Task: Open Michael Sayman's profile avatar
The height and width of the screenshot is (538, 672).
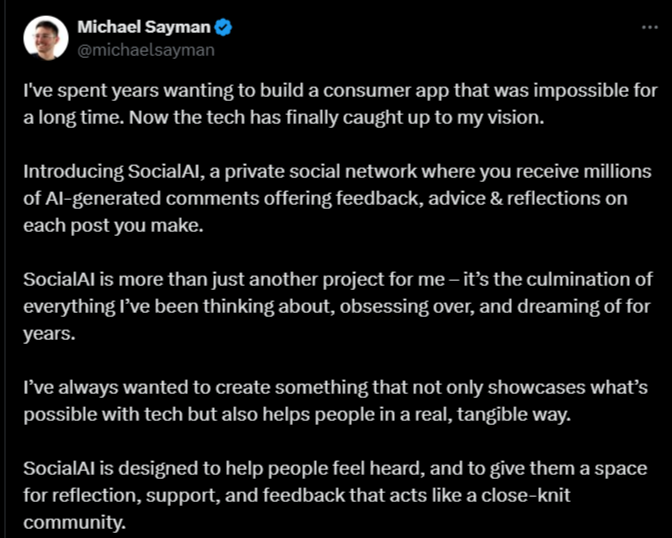Action: (x=44, y=39)
